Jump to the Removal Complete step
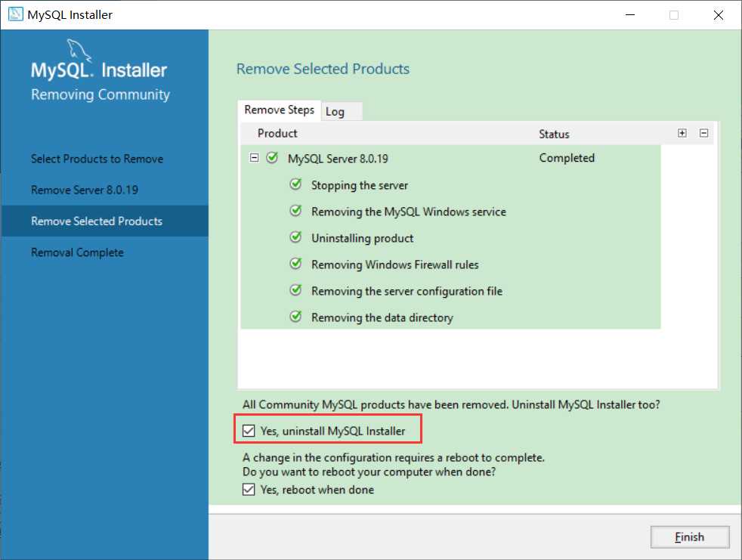Screen dimensions: 742x560 (x=77, y=252)
